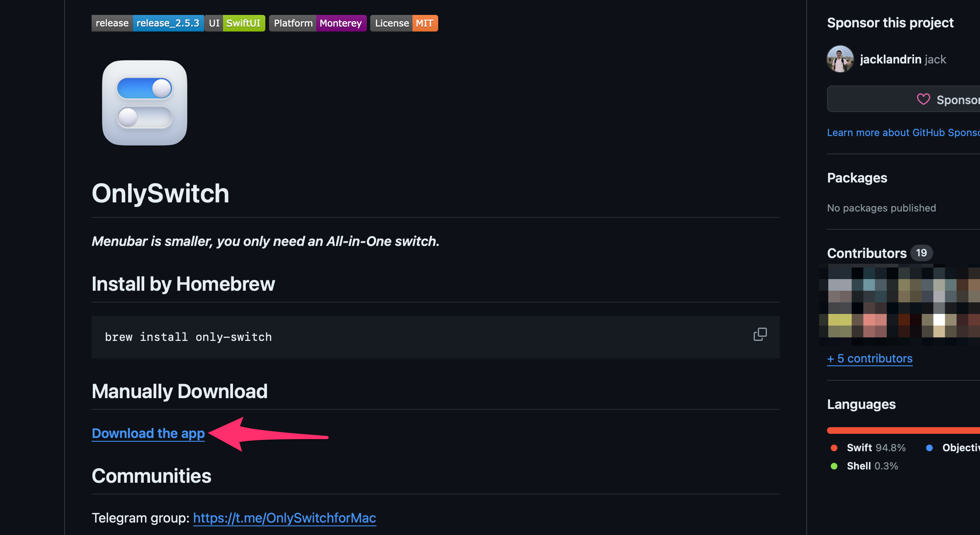Click the Shell 0.3% language entry
This screenshot has height=535, width=980.
pos(865,466)
